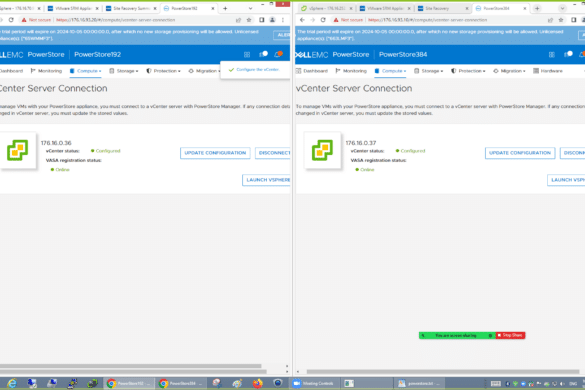Open Hardware menu in PowerStore384 window
Screen dimensions: 585x390
[x=548, y=71]
